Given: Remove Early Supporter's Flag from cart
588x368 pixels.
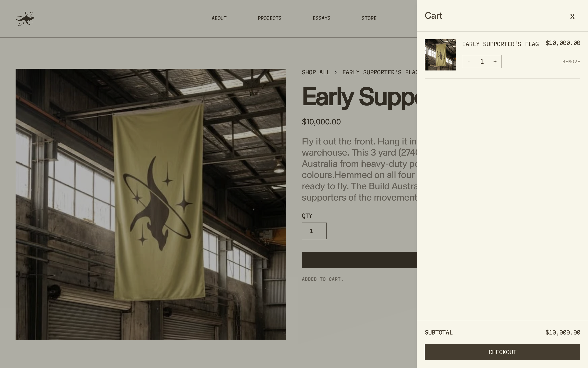Looking at the screenshot, I should click(x=571, y=62).
